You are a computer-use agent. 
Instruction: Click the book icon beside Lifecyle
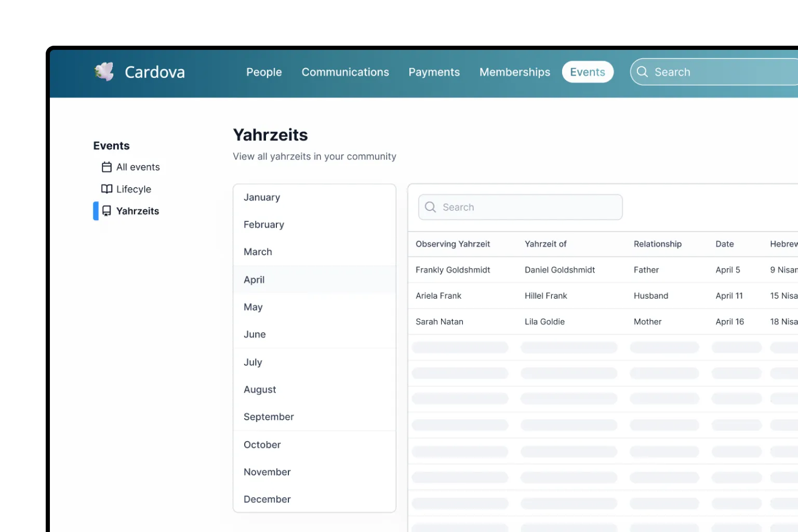(x=107, y=189)
